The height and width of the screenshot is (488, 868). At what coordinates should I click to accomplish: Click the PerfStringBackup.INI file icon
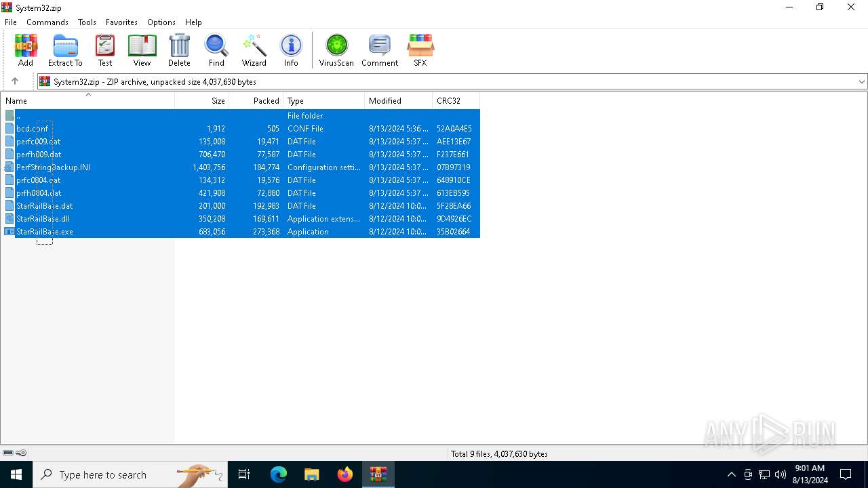click(9, 167)
